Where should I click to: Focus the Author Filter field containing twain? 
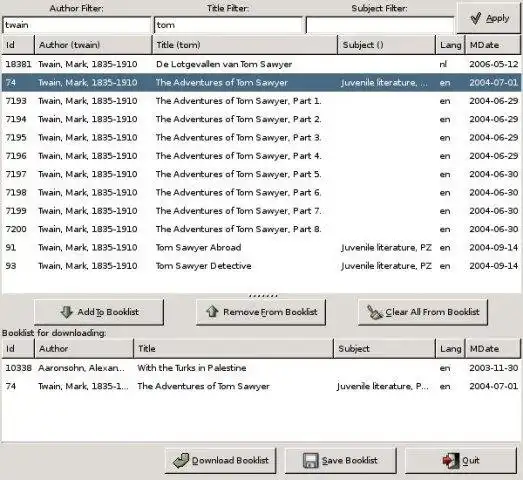click(77, 25)
